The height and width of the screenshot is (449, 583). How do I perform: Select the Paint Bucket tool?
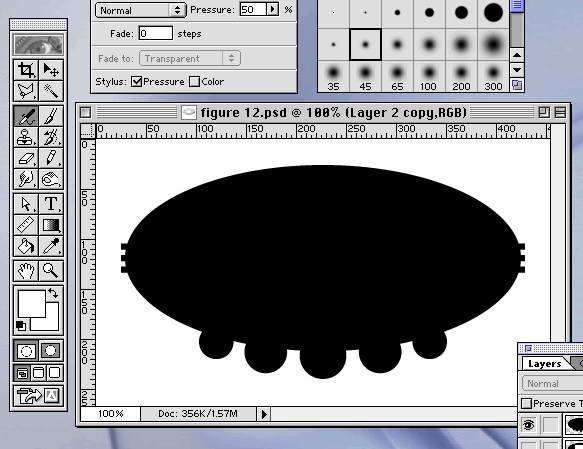coord(26,246)
